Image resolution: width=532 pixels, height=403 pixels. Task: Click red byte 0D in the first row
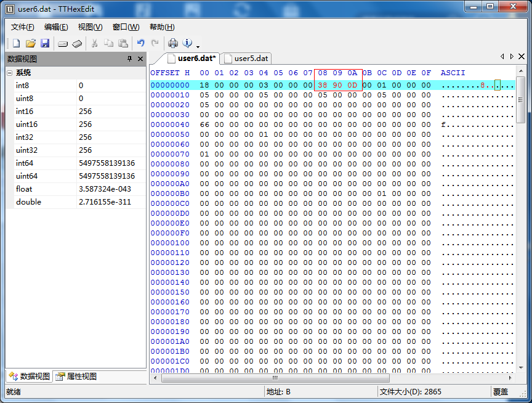(352, 85)
